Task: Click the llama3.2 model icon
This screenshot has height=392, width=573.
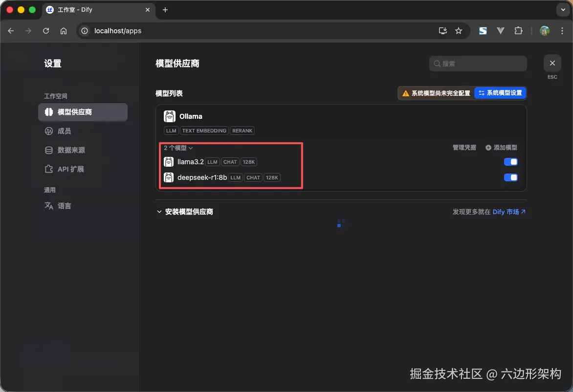Action: pos(169,162)
